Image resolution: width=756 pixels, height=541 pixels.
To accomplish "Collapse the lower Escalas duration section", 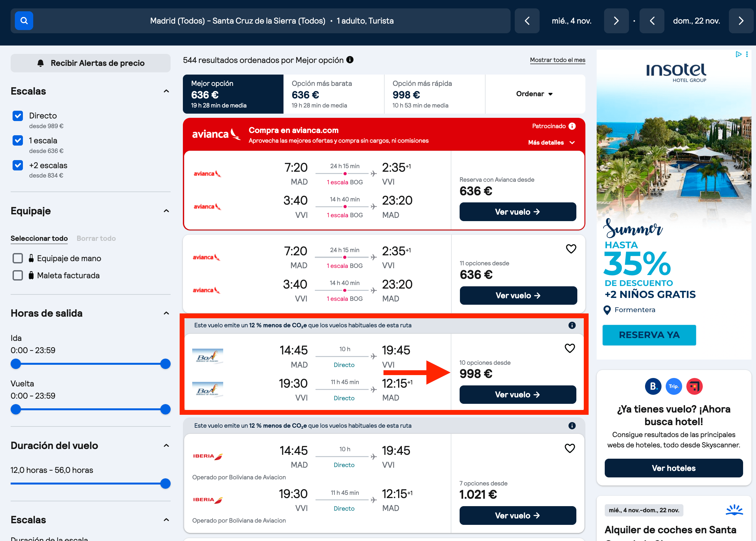I will (x=166, y=520).
